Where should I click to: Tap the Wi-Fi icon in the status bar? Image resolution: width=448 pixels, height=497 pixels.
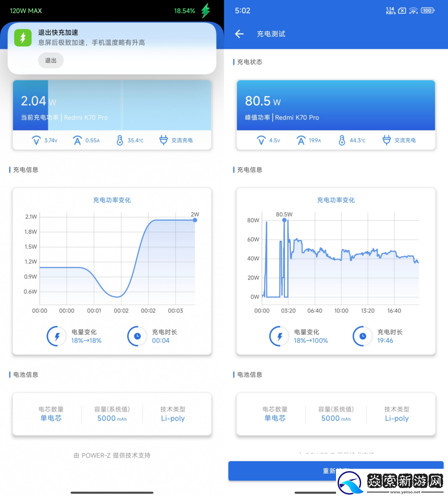pos(413,10)
